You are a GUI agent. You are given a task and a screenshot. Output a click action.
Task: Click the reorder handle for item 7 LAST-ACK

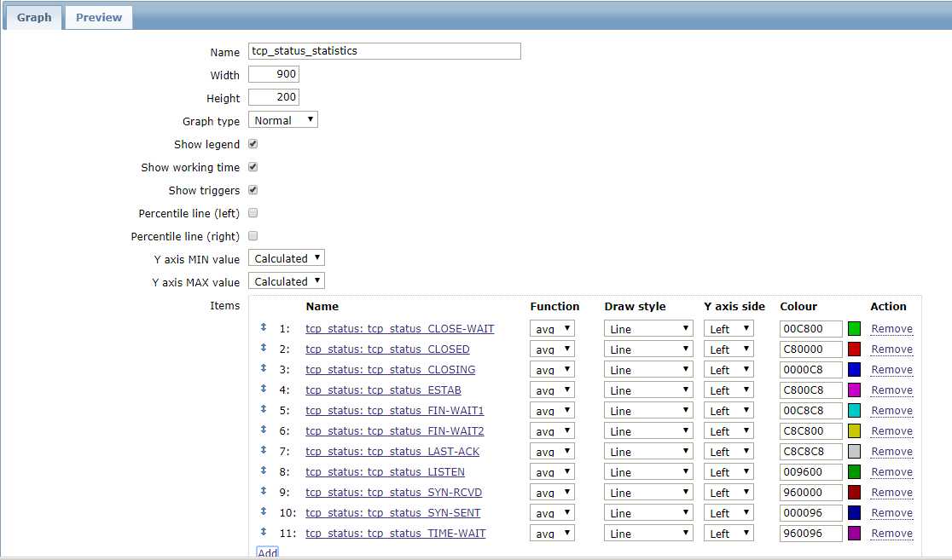coord(264,450)
